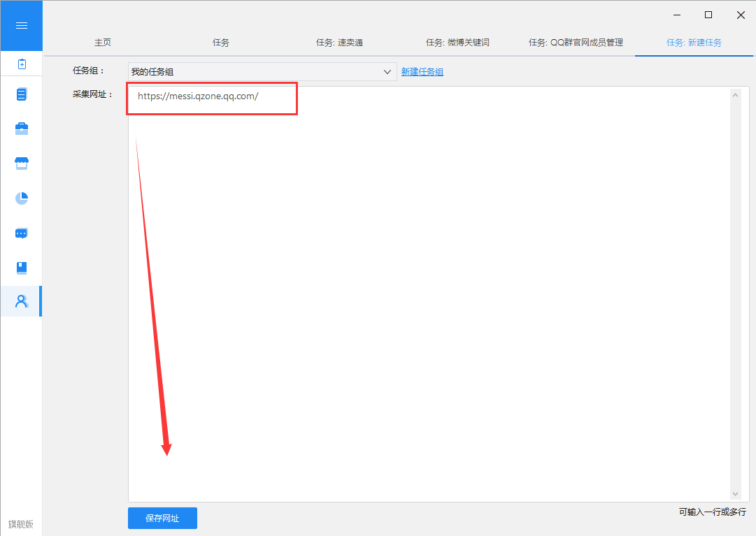This screenshot has width=756, height=536.
Task: Switch to the 任务 tab
Action: 221,43
